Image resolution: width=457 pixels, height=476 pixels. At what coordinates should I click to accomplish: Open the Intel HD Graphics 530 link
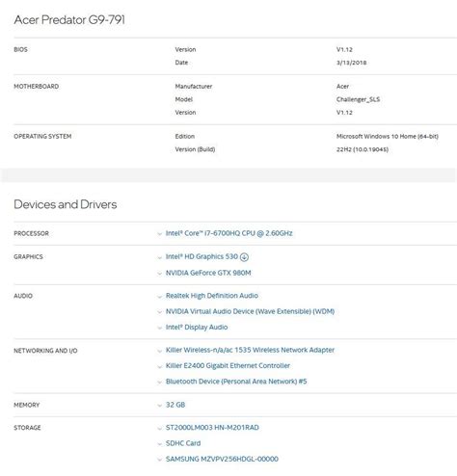tap(202, 256)
